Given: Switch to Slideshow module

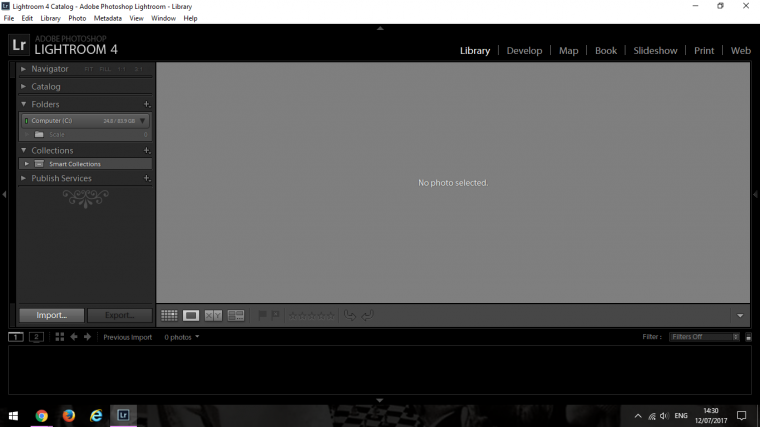Looking at the screenshot, I should coord(655,50).
